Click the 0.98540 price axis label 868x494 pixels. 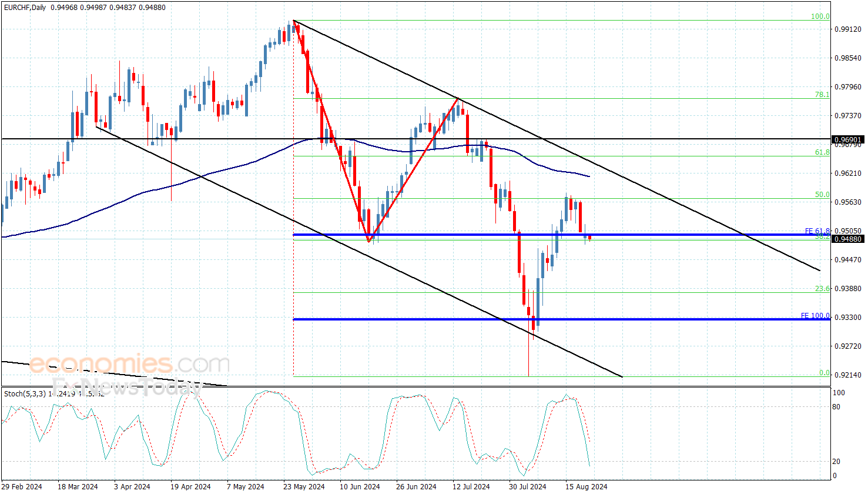pyautogui.click(x=848, y=58)
